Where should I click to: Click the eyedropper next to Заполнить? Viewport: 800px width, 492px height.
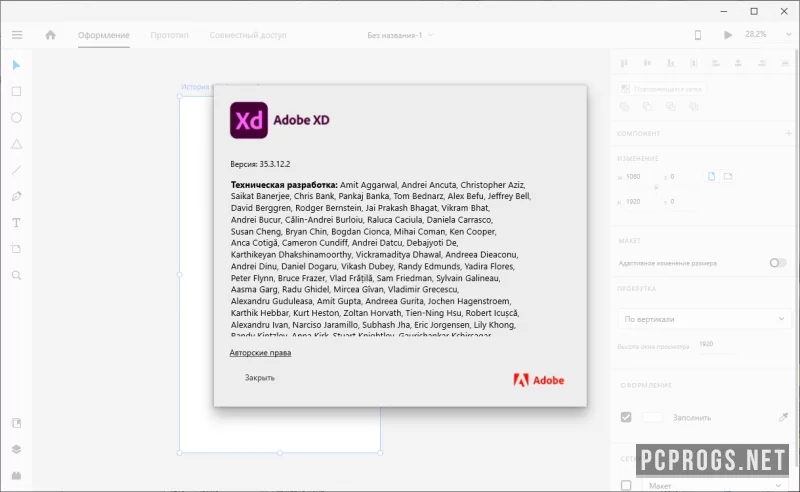pos(784,417)
